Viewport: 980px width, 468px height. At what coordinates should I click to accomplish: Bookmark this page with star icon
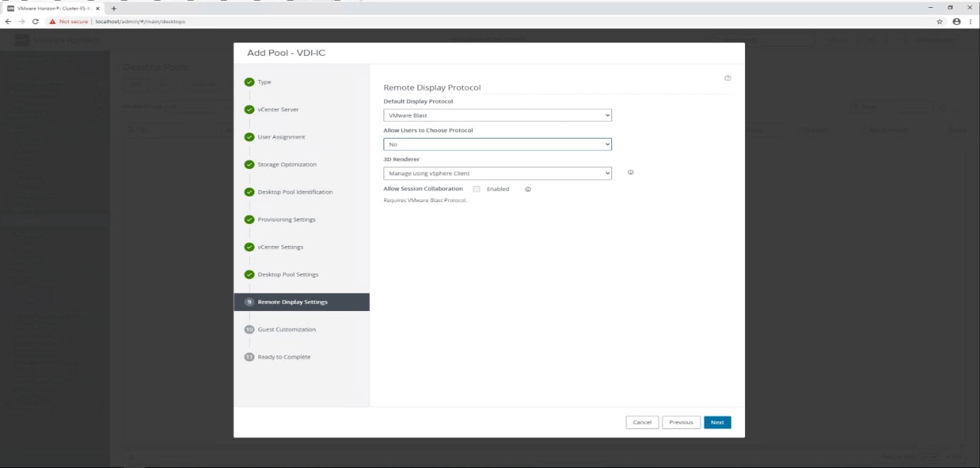(940, 21)
